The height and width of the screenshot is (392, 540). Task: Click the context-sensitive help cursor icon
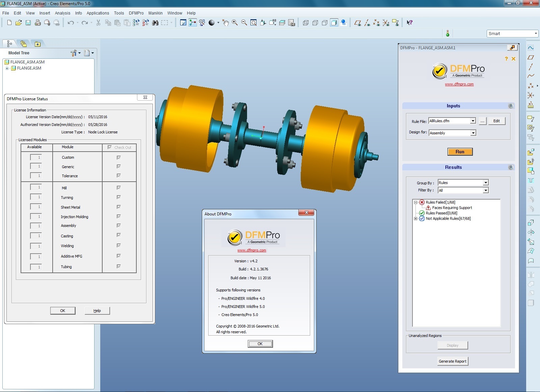(409, 23)
